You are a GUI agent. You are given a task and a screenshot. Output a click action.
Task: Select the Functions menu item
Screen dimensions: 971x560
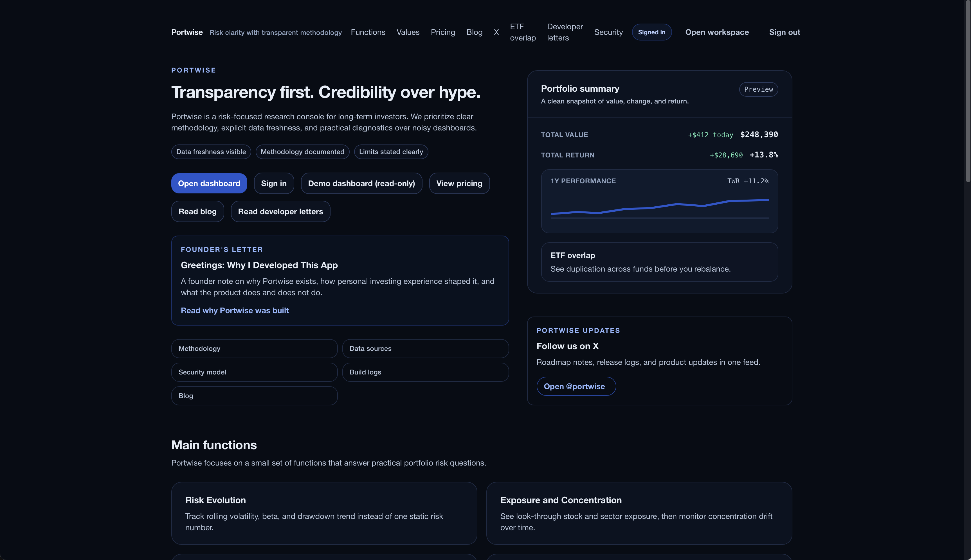click(x=368, y=32)
